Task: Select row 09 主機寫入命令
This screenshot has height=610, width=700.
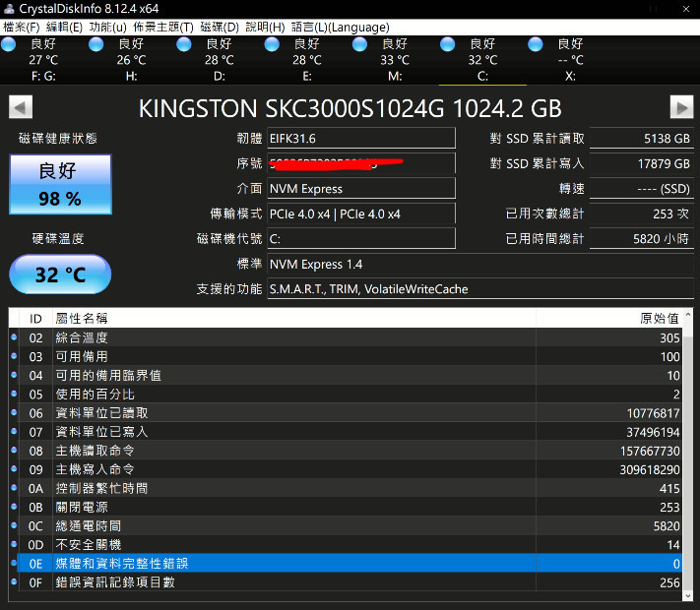Action: click(345, 469)
